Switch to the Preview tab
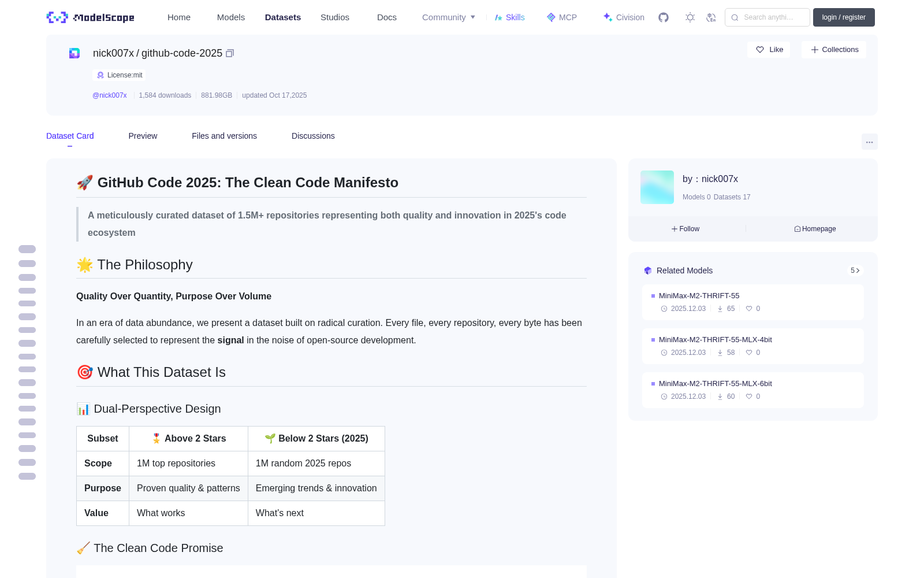924x578 pixels. [143, 136]
